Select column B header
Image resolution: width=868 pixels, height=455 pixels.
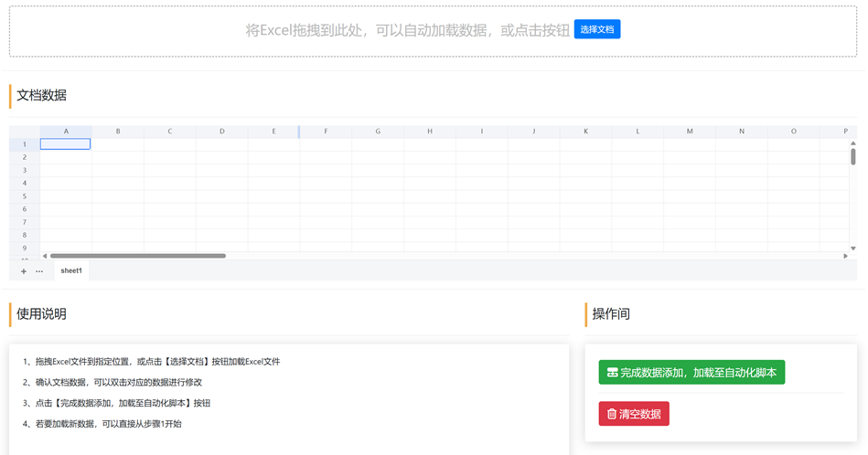point(118,131)
